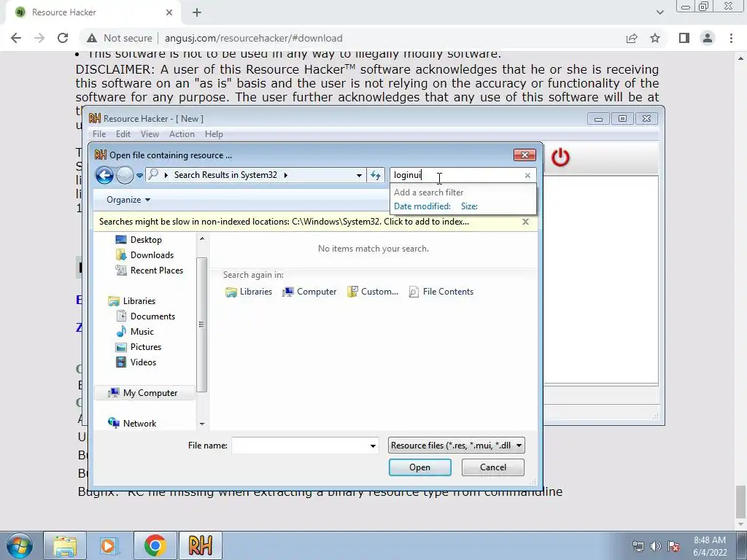The width and height of the screenshot is (747, 560).
Task: Bookmark this page with star icon
Action: pyautogui.click(x=655, y=38)
